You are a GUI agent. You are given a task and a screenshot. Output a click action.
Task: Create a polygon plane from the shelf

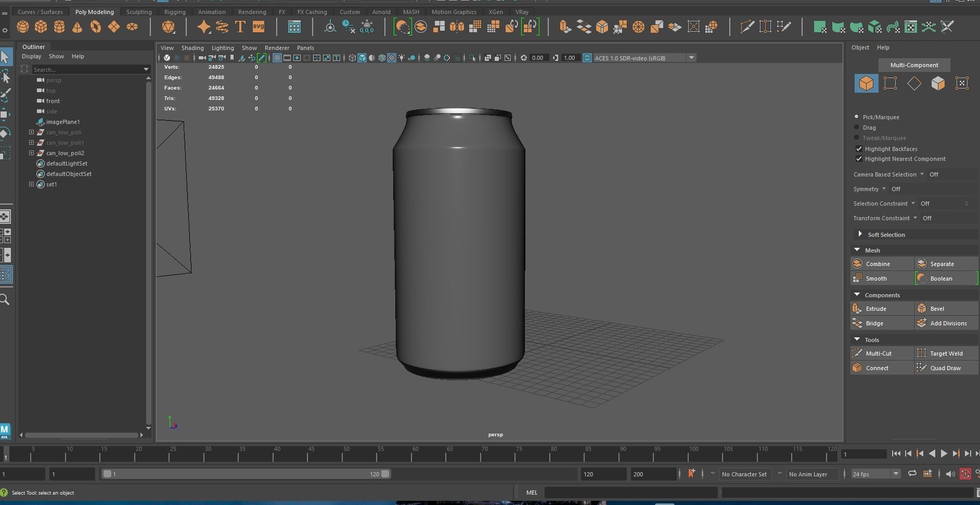tap(114, 27)
